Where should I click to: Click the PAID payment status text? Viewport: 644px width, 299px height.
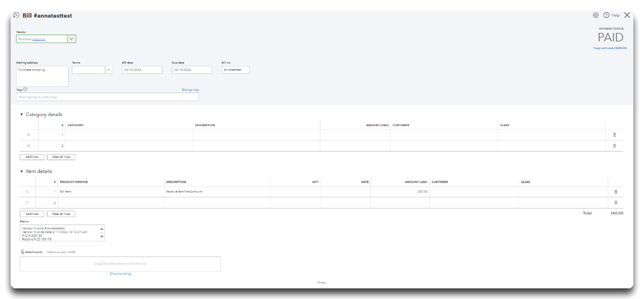tap(610, 38)
